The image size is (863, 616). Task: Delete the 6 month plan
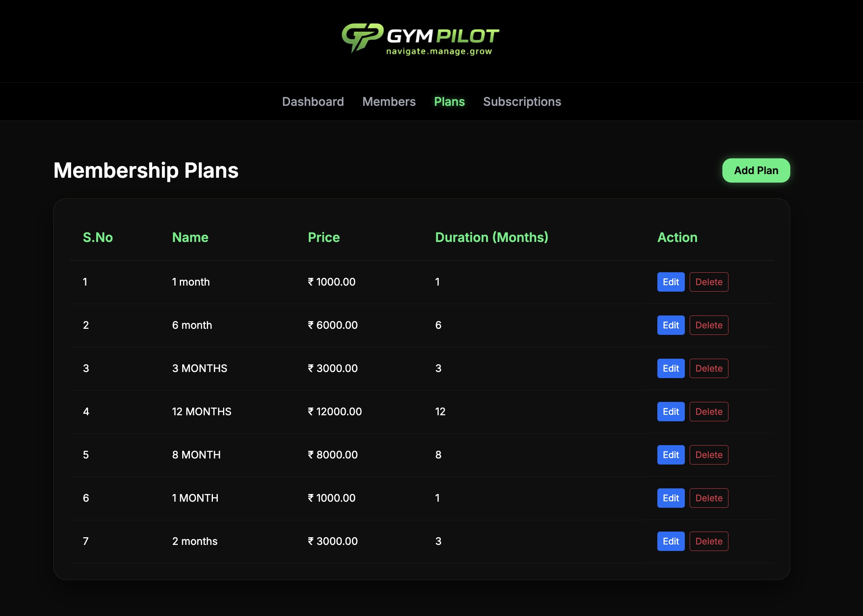coord(709,325)
